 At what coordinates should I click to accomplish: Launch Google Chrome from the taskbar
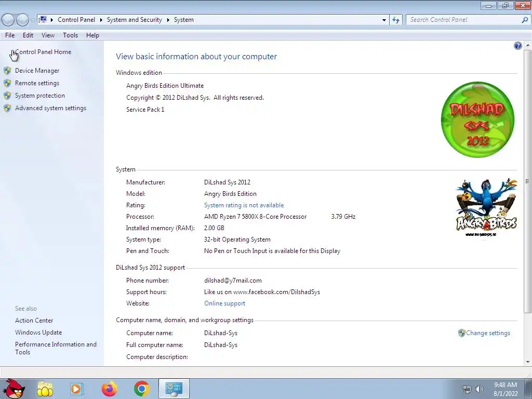click(x=142, y=389)
